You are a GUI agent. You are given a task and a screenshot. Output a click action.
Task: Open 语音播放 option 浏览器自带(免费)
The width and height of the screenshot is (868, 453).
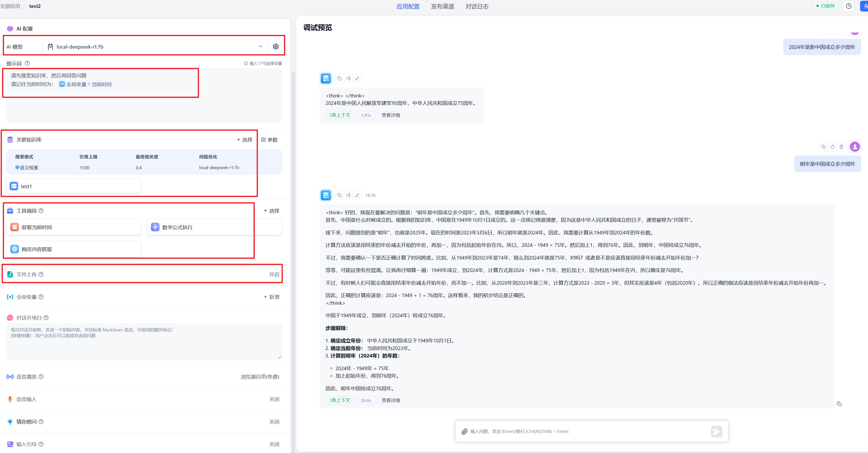(260, 377)
